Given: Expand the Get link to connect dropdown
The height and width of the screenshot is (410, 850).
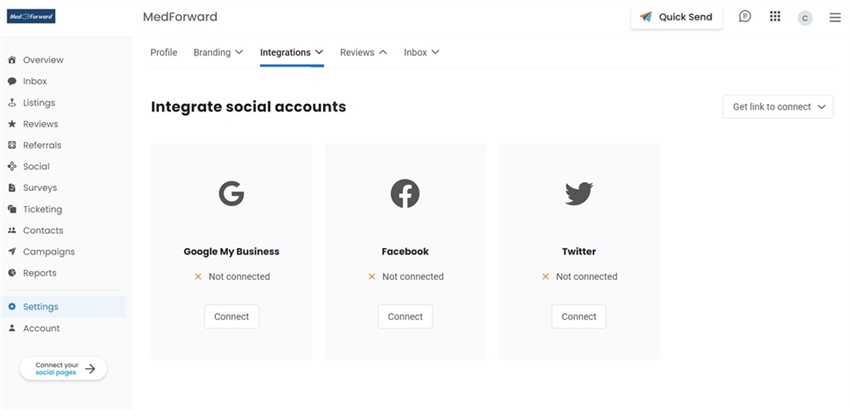Looking at the screenshot, I should (778, 107).
